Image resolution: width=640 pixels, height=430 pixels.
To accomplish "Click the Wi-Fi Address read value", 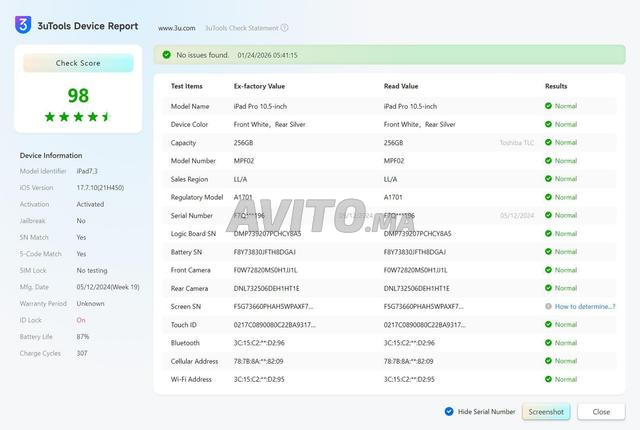I will click(409, 379).
